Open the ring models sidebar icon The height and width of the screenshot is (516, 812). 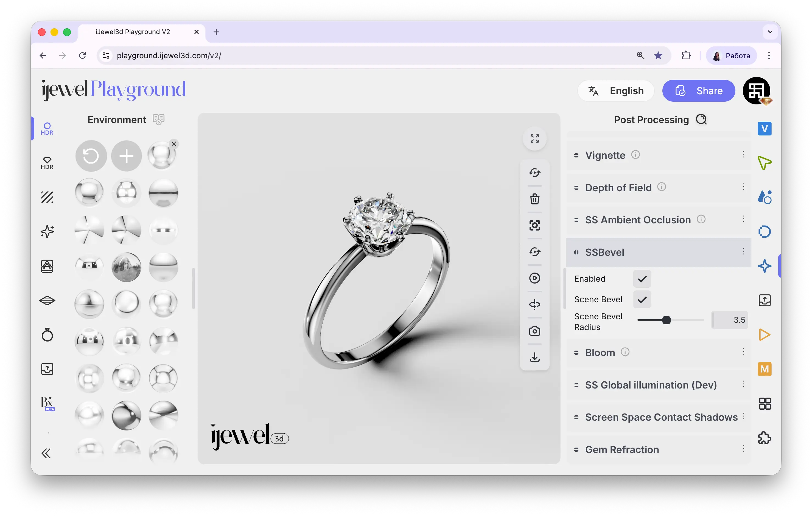[x=47, y=334]
